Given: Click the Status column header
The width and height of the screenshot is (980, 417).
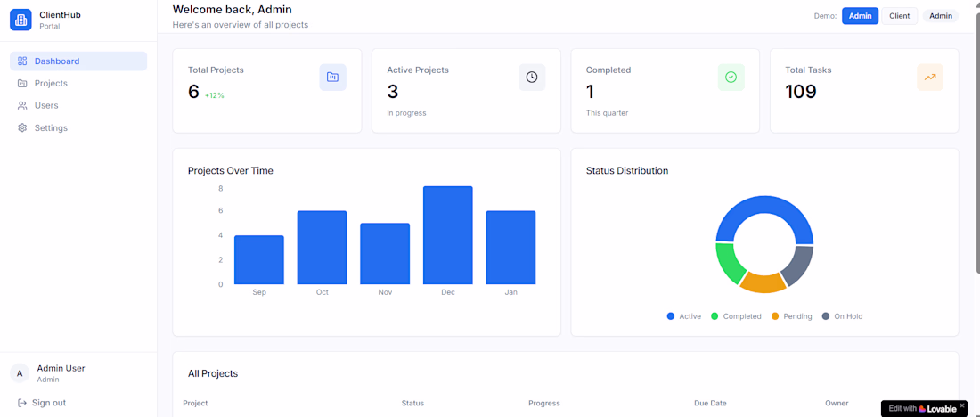Looking at the screenshot, I should pyautogui.click(x=412, y=404).
